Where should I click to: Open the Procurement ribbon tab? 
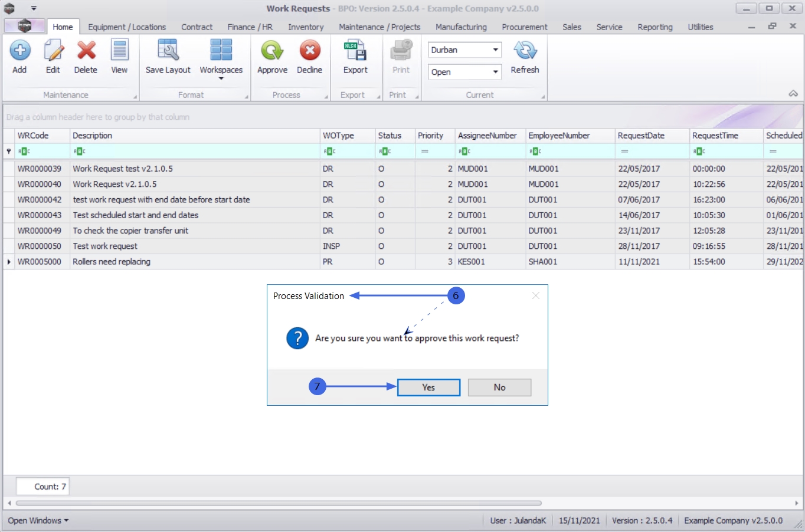(x=524, y=27)
